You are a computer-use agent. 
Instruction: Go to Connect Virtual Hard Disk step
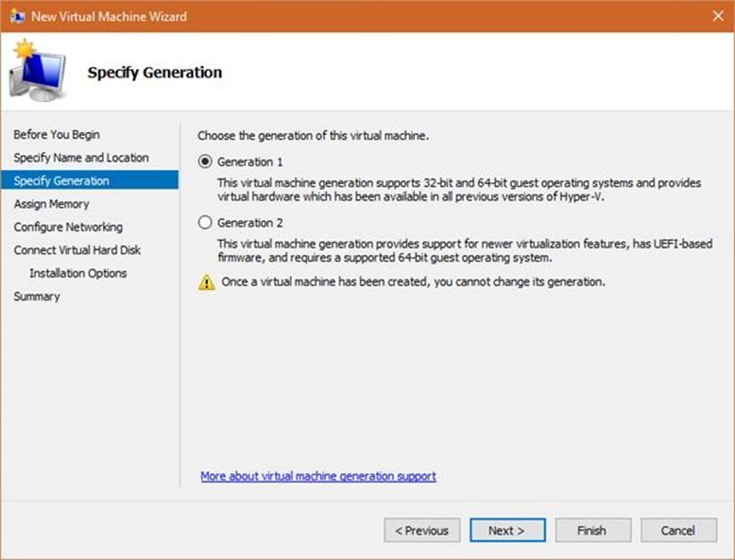[x=77, y=250]
